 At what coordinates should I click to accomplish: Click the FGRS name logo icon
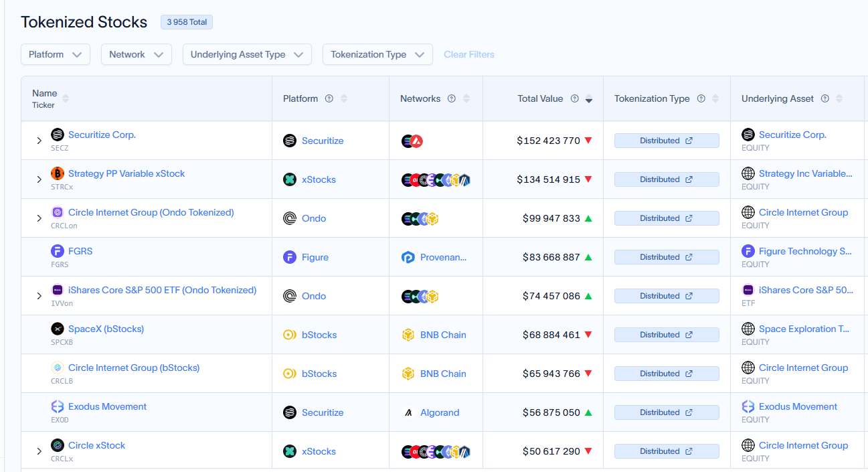tap(58, 251)
